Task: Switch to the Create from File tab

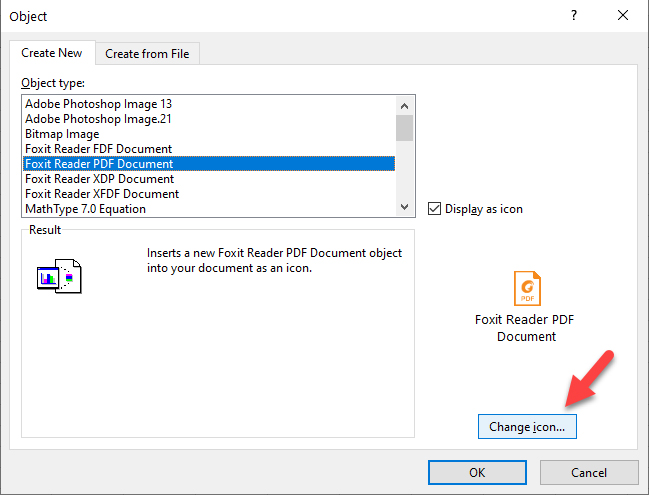Action: pyautogui.click(x=147, y=54)
